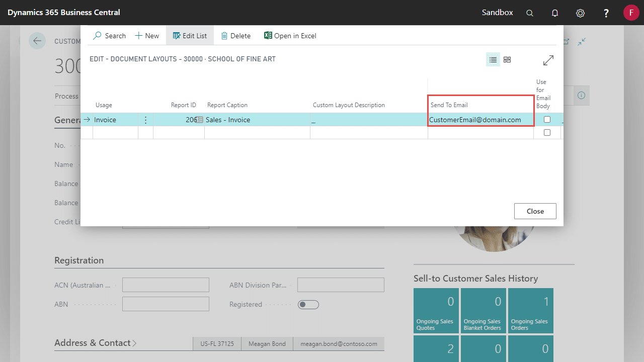Image resolution: width=644 pixels, height=362 pixels.
Task: Select the empty second row Usage cell
Action: [x=115, y=133]
